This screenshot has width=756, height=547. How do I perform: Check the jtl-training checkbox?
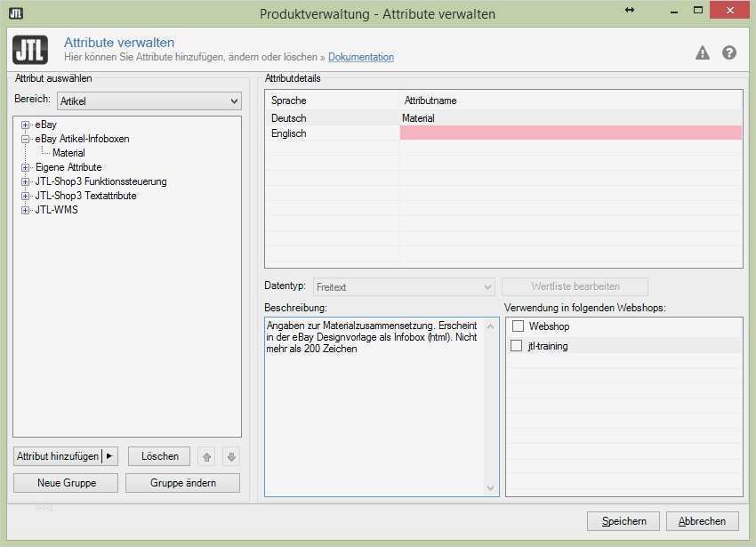tap(516, 345)
